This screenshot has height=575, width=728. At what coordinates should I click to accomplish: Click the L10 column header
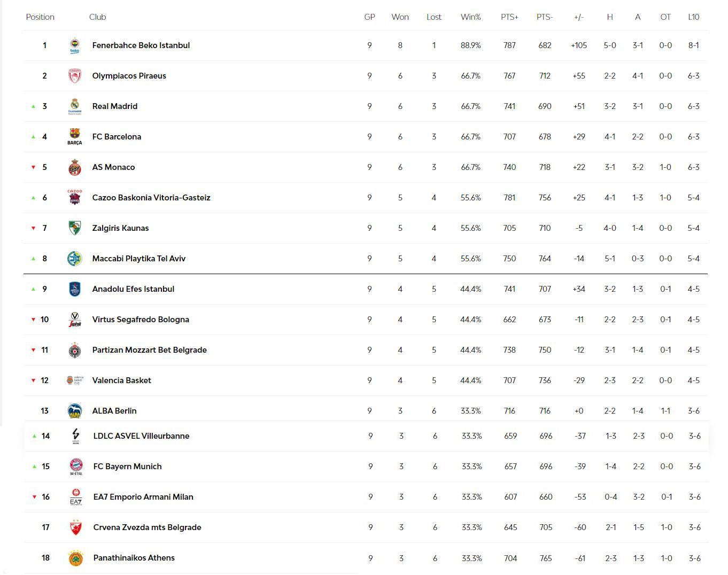[693, 17]
